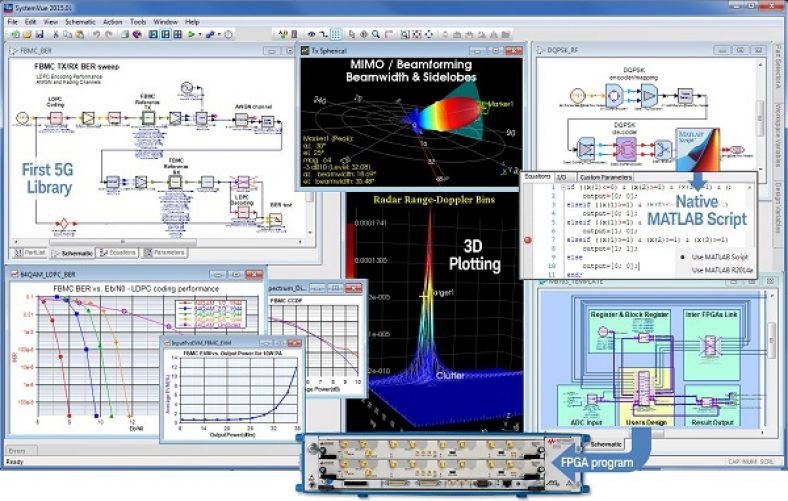The image size is (788, 501).
Task: Open the Help menu
Action: [x=192, y=22]
